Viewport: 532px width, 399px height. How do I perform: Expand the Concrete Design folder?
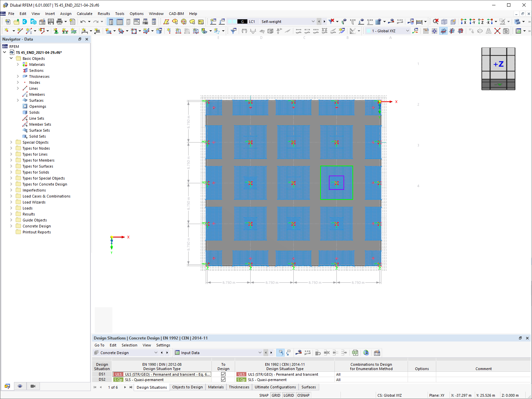(x=11, y=226)
